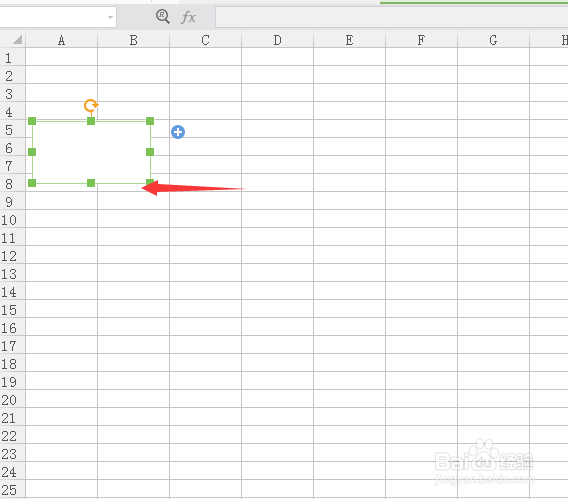Select row 23 header
The width and height of the screenshot is (568, 499).
pos(12,453)
